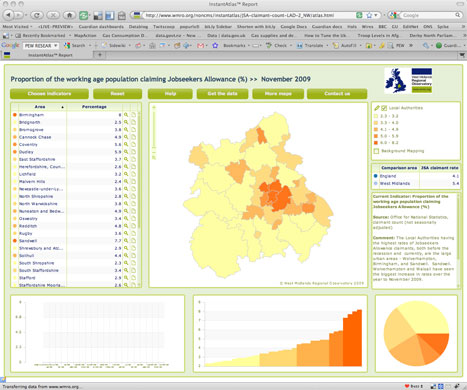
Task: Click the Contact us button
Action: [x=337, y=94]
